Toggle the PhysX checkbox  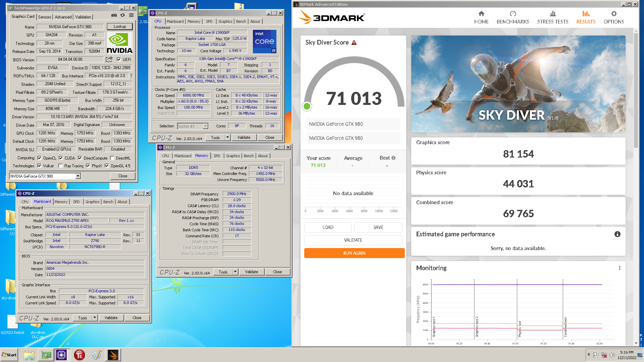[x=88, y=166]
